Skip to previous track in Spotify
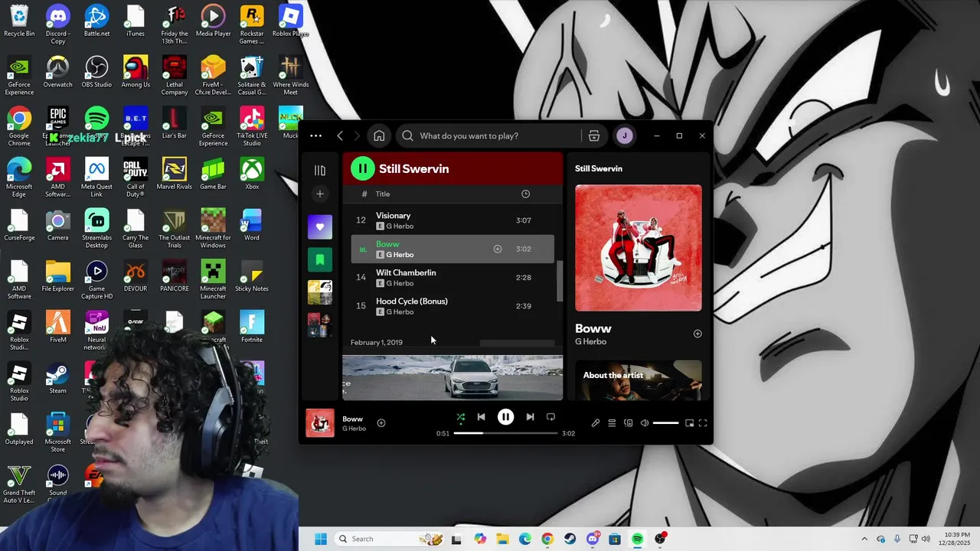This screenshot has width=980, height=551. [x=481, y=417]
